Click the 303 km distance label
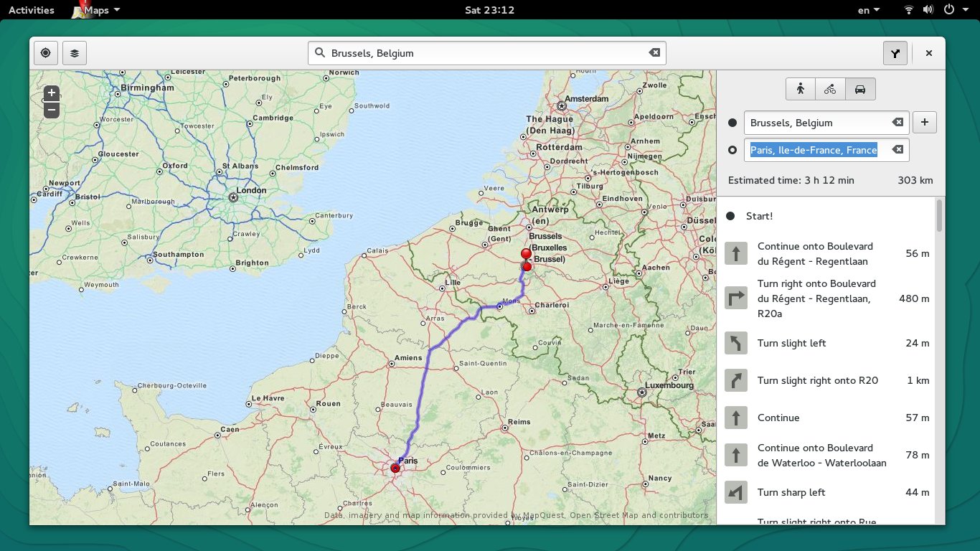The width and height of the screenshot is (980, 551). pyautogui.click(x=915, y=180)
